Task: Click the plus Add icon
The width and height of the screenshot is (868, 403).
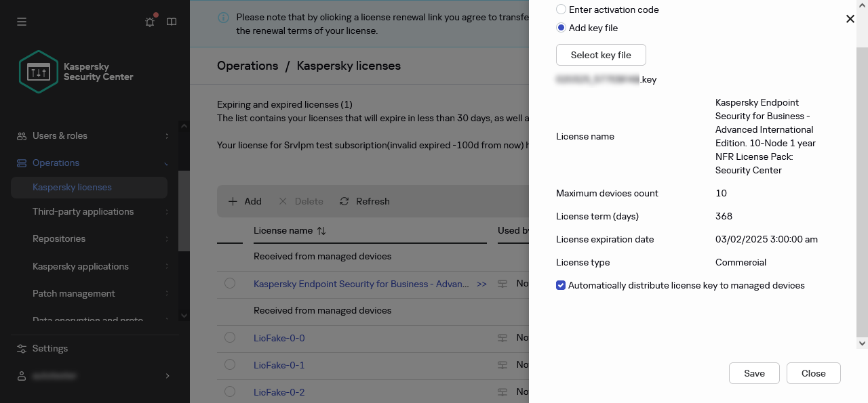Action: (x=233, y=201)
